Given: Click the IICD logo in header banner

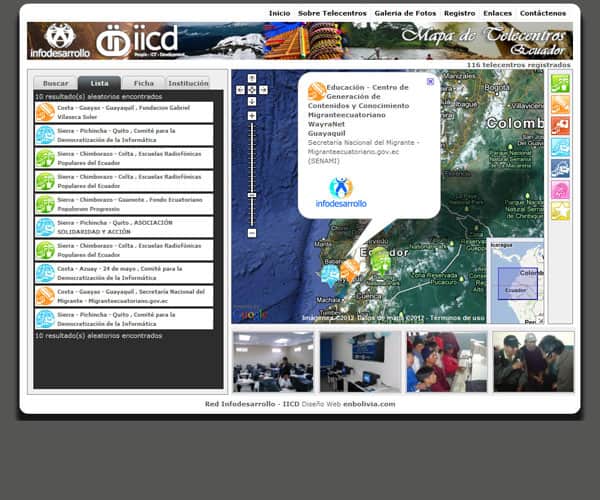Looking at the screenshot, I should (137, 41).
